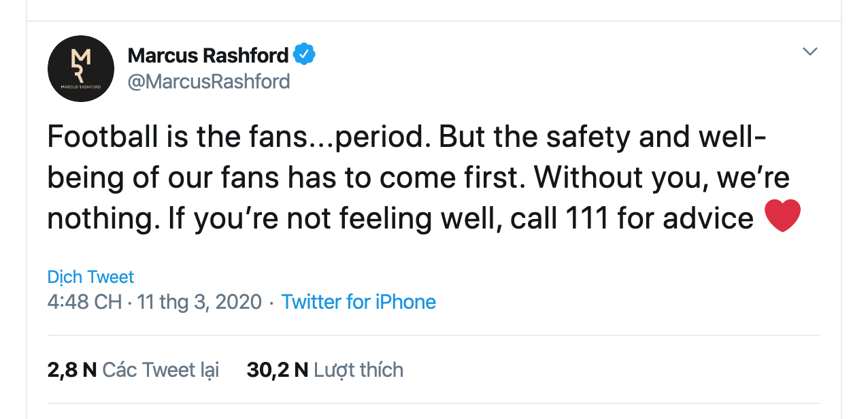Screen dimensions: 868x419
Task: Select the tweet body text
Action: coord(408,177)
